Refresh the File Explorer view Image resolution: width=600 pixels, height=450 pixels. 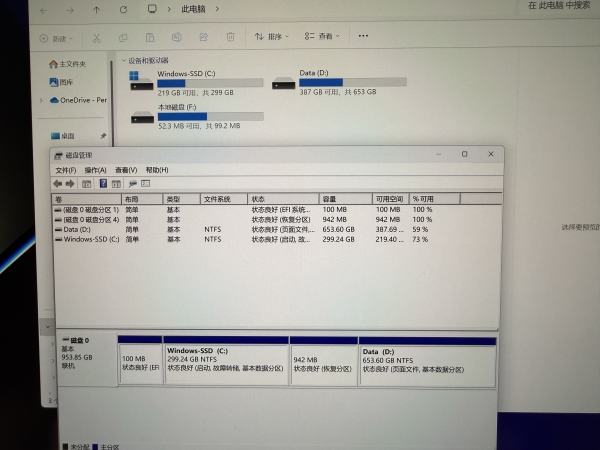[123, 10]
